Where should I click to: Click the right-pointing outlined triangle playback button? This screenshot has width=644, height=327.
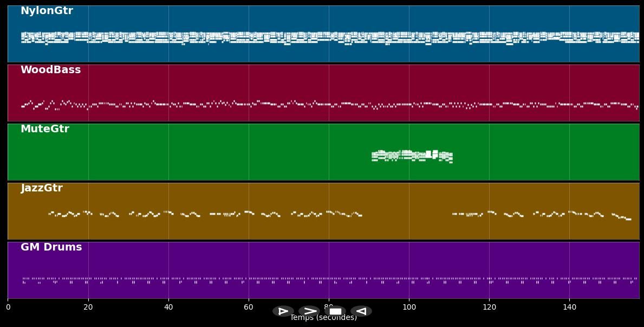pyautogui.click(x=283, y=311)
